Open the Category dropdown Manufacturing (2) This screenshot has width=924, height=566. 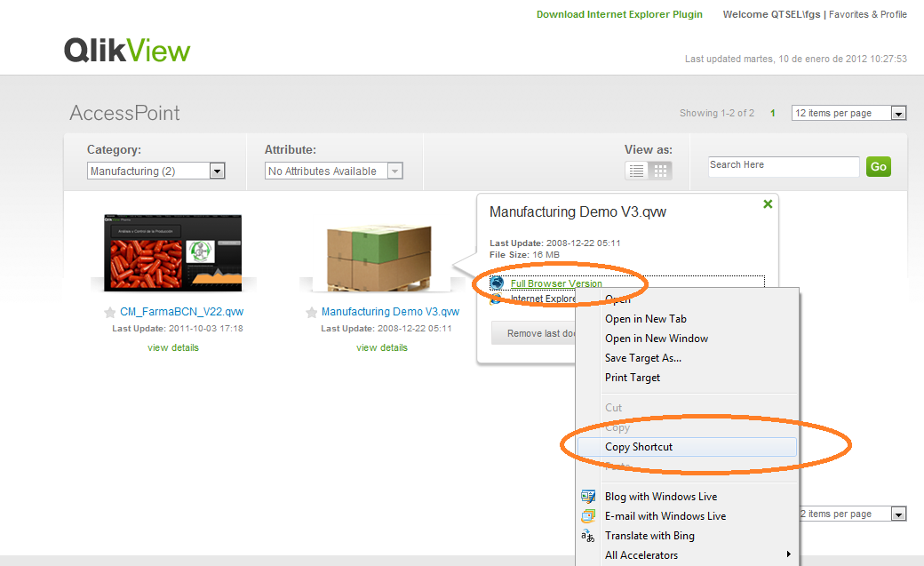[156, 171]
